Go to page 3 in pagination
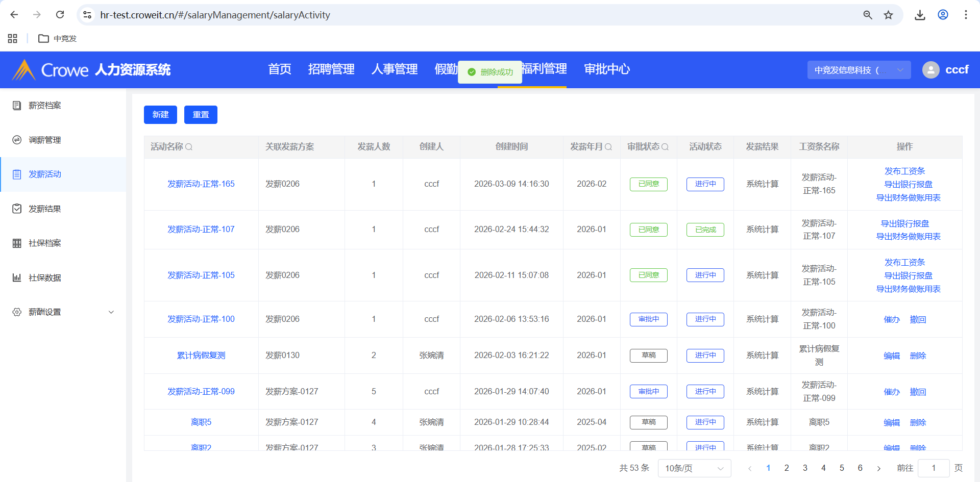 805,468
